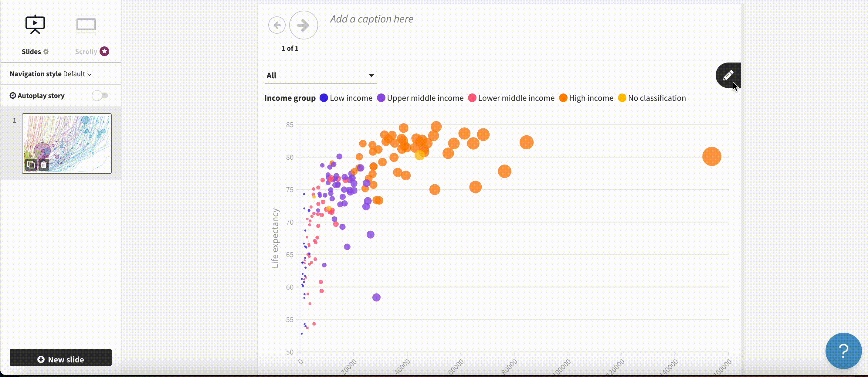
Task: Open the "All" filter dropdown
Action: tap(320, 75)
